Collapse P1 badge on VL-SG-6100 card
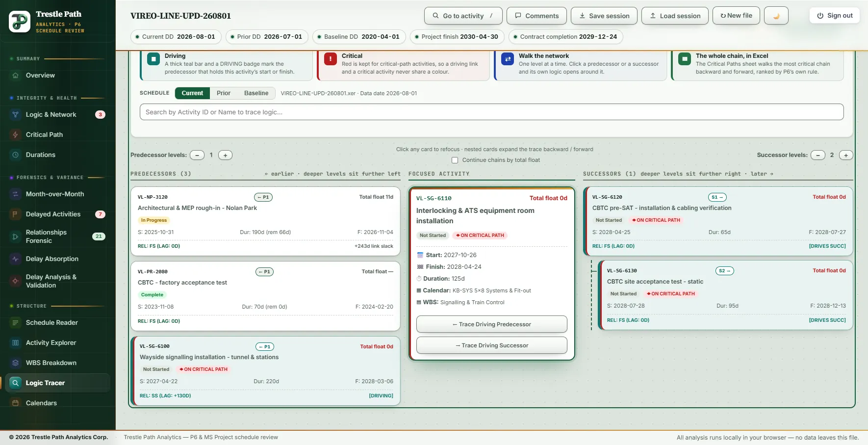The image size is (868, 445). pyautogui.click(x=265, y=347)
